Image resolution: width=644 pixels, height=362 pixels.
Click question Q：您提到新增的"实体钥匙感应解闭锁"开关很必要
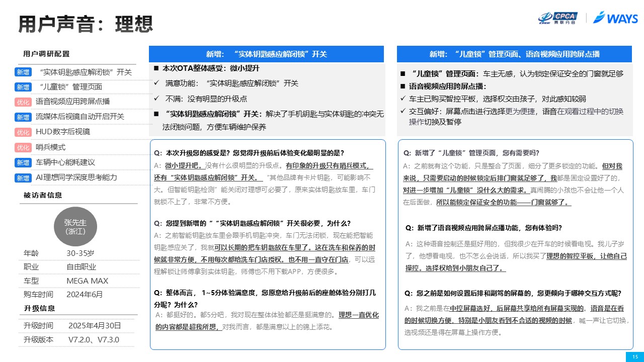tap(252, 223)
